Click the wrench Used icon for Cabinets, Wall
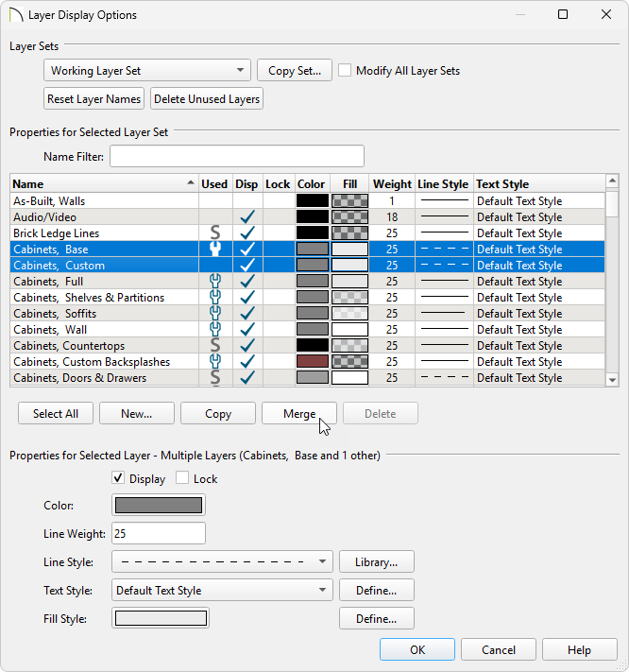The height and width of the screenshot is (672, 629). 215,330
